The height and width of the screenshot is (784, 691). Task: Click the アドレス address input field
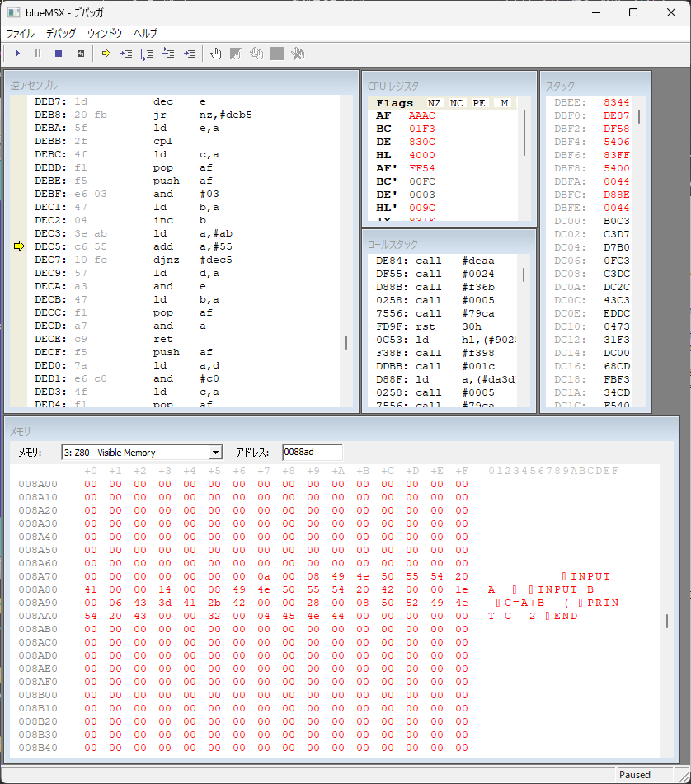pos(312,452)
